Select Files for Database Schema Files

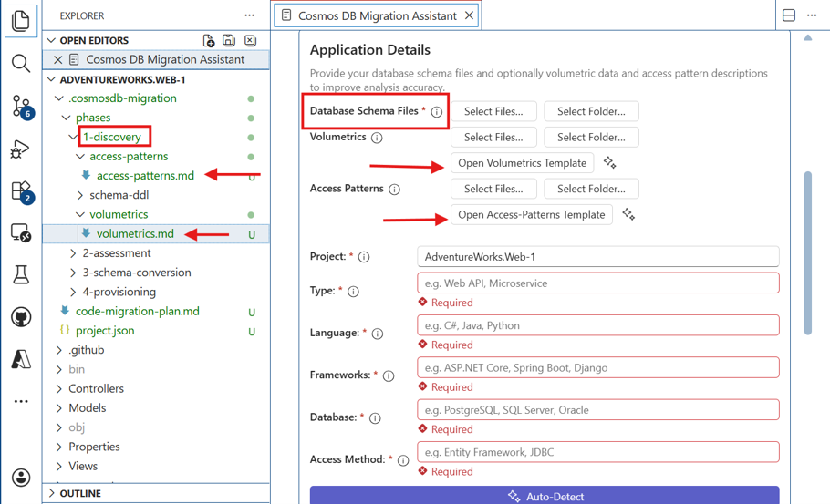click(x=493, y=111)
